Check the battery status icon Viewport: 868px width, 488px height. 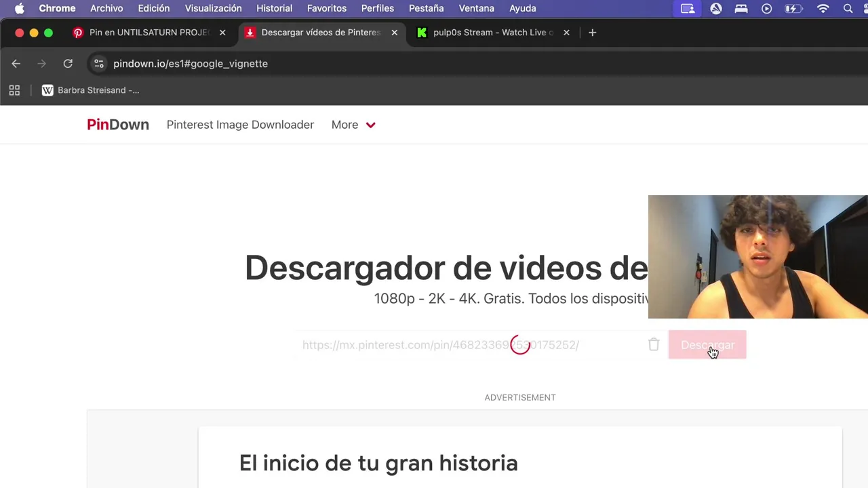click(793, 8)
